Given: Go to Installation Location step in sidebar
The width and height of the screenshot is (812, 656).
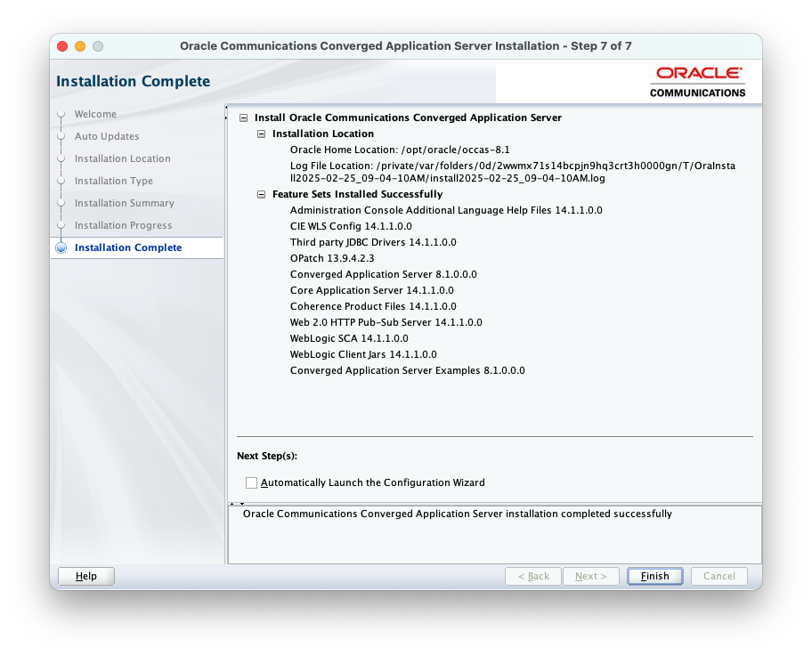Looking at the screenshot, I should pos(122,158).
